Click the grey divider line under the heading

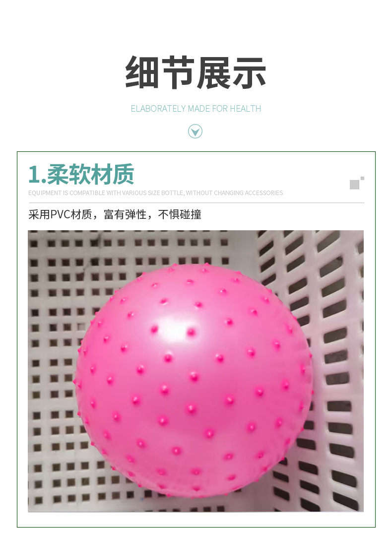(196, 202)
